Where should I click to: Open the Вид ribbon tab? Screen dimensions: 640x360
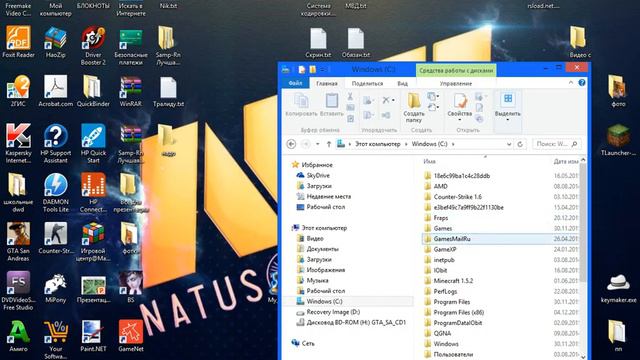(x=402, y=83)
